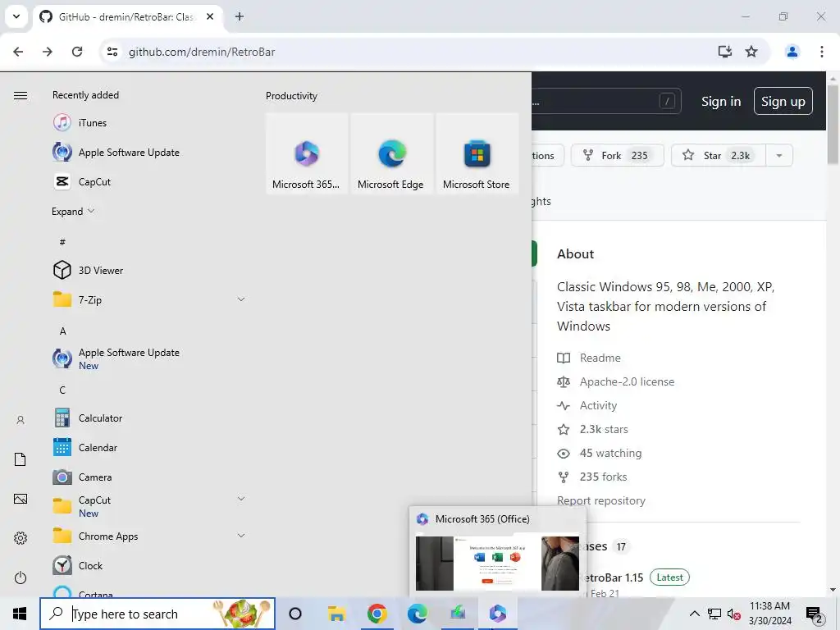Open user account icon in Start sidebar
840x630 pixels.
point(21,420)
